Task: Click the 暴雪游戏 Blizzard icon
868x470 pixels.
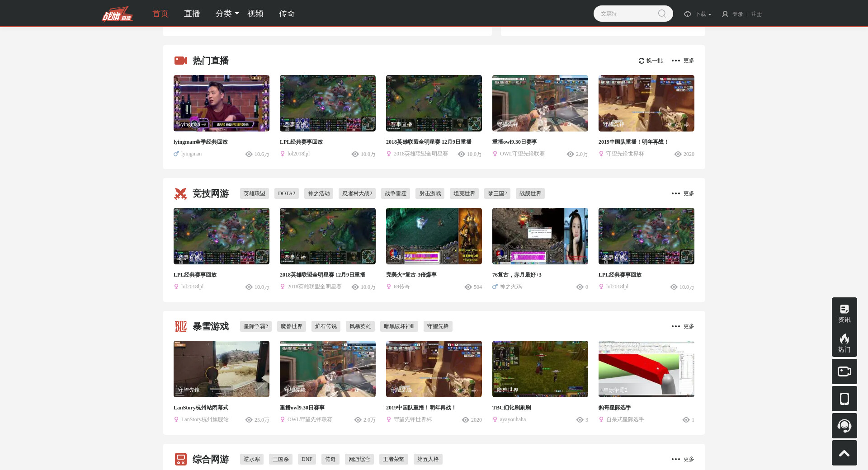Action: click(180, 326)
